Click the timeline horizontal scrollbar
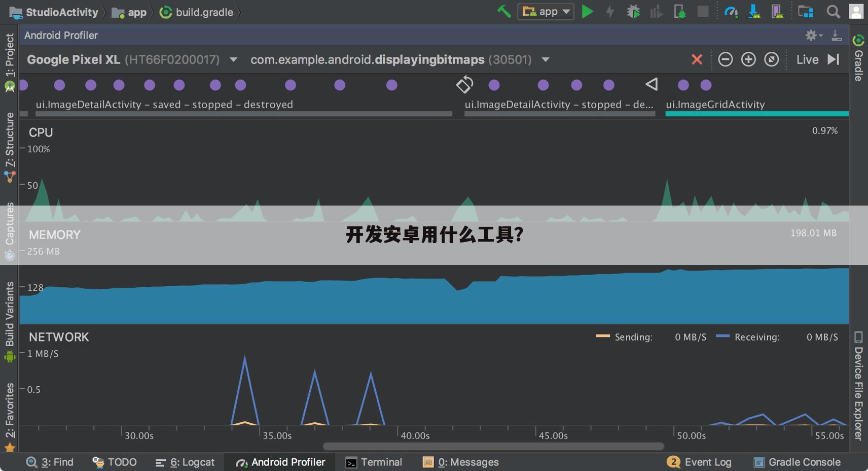The width and height of the screenshot is (868, 471). coord(493,446)
